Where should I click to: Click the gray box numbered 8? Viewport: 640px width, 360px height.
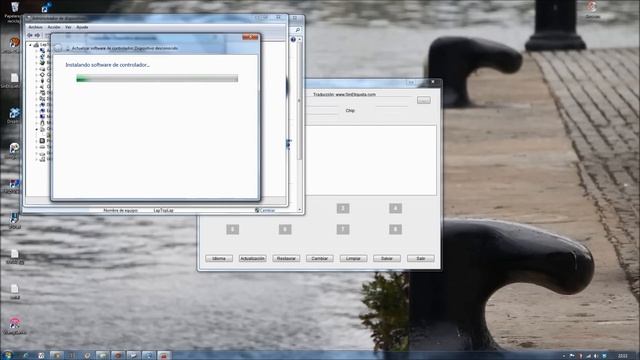395,229
